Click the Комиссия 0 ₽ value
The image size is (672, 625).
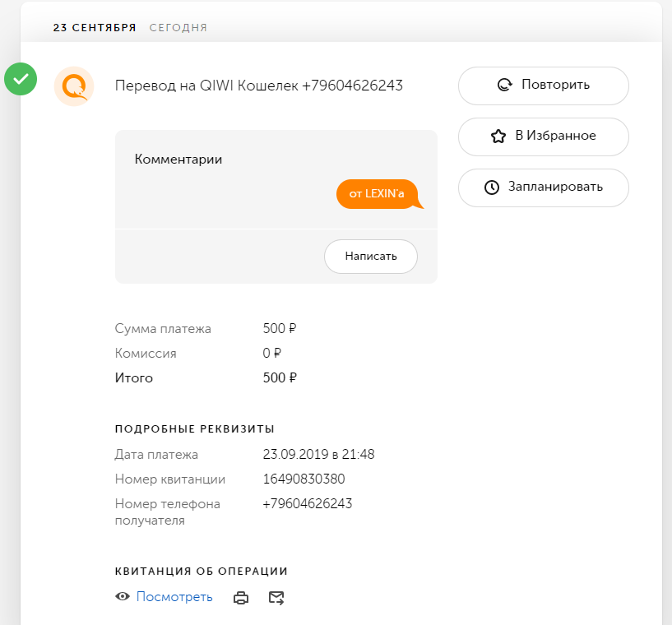[272, 354]
